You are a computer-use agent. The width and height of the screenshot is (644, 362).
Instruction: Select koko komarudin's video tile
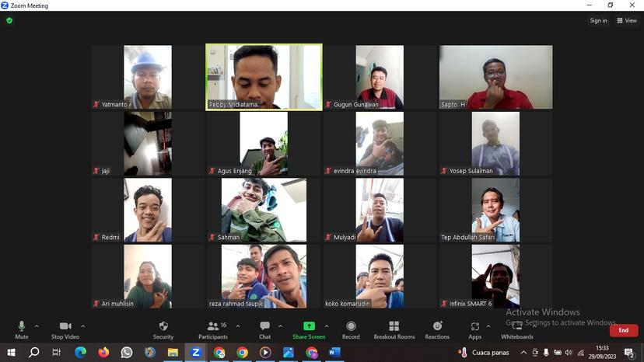coord(380,277)
